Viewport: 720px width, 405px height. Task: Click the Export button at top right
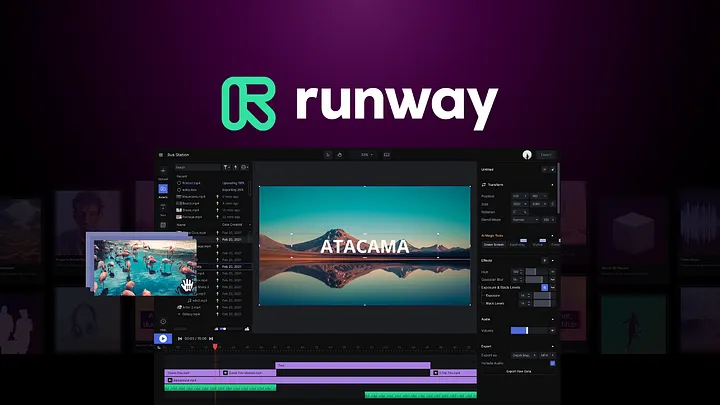pyautogui.click(x=546, y=155)
